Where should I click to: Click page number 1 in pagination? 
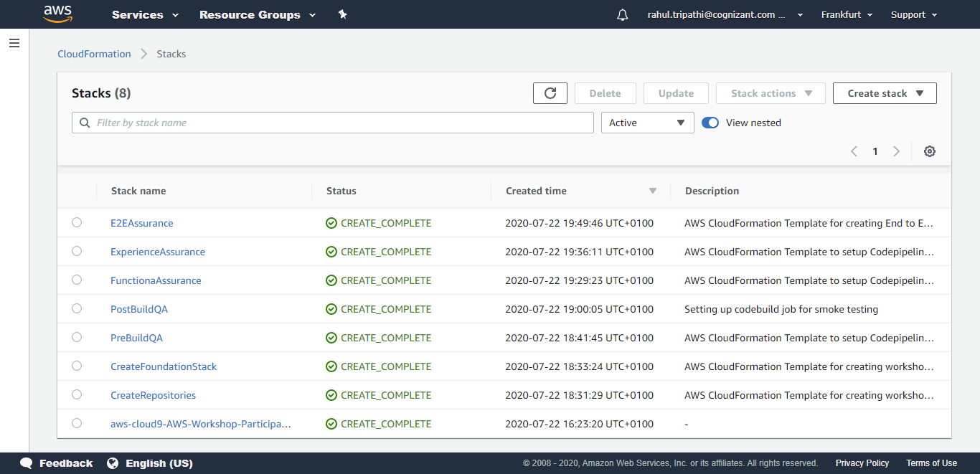875,151
